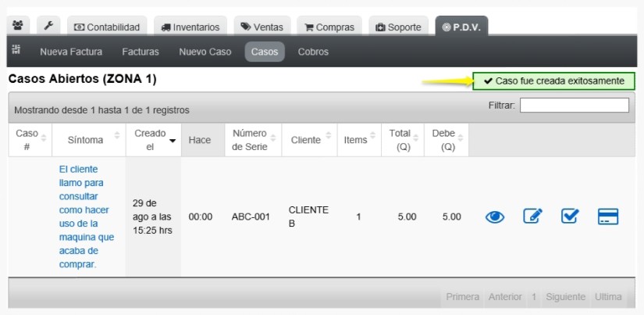
Task: Sort by Total (Q) column
Action: click(403, 140)
